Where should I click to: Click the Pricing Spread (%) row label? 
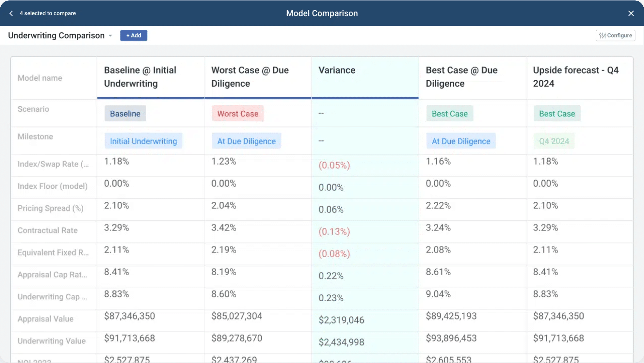coord(51,208)
